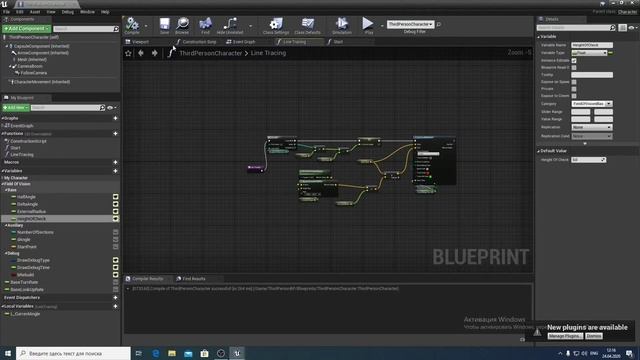Image resolution: width=640 pixels, height=360 pixels.
Task: Toggle the Blueprint Read Only checkbox
Action: 574,68
